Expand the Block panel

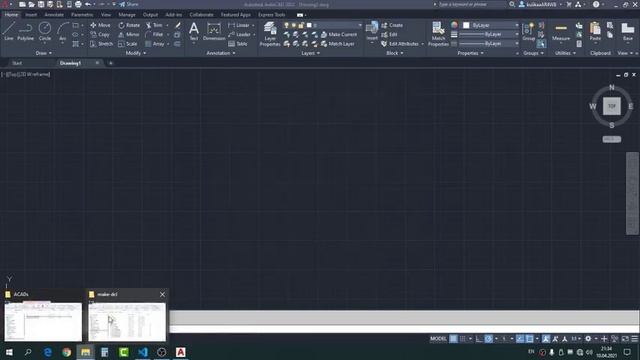394,53
